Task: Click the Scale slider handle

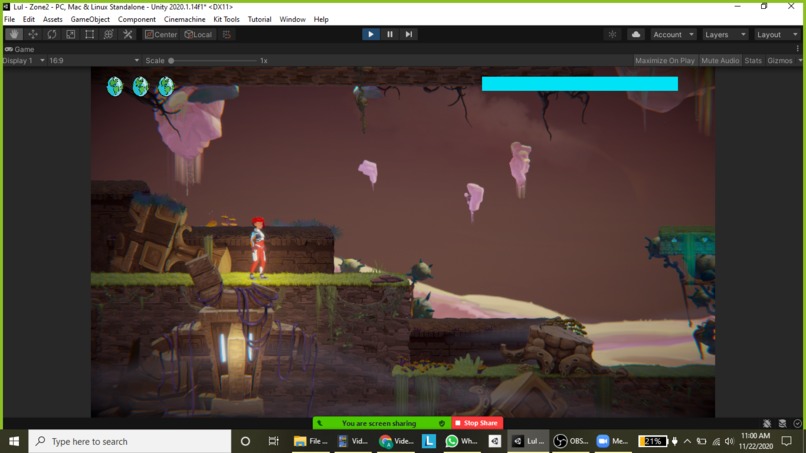Action: click(171, 60)
